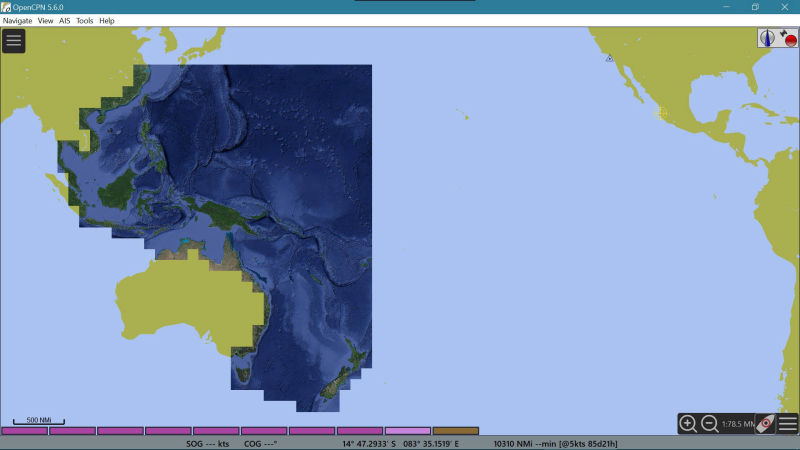Click the compass north-up icon

pos(767,38)
